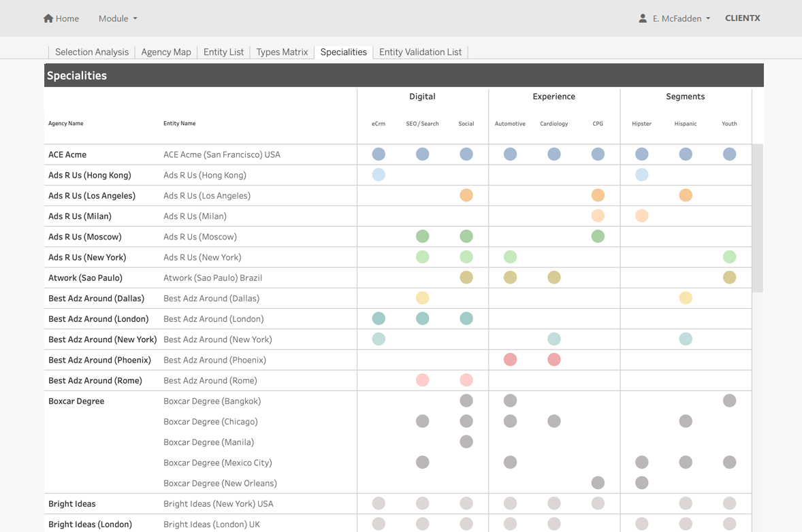Click Boxcar Degree (Bangkok) Youth dot

(729, 400)
